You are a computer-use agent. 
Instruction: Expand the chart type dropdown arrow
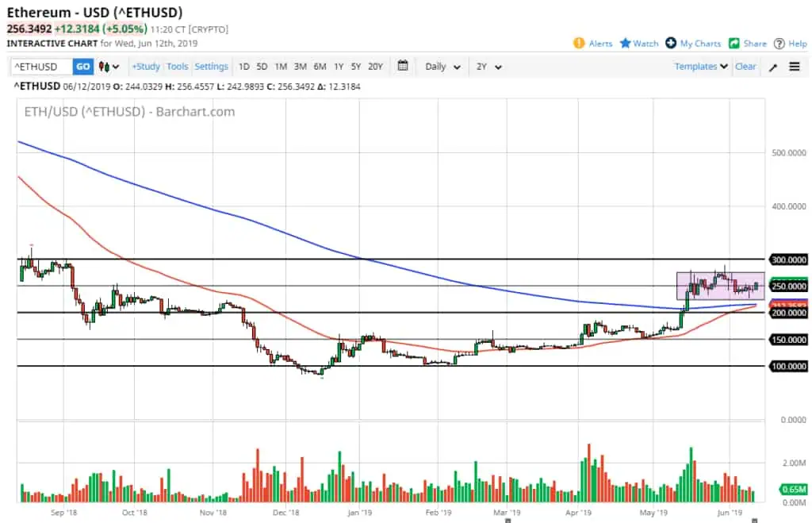coord(116,67)
